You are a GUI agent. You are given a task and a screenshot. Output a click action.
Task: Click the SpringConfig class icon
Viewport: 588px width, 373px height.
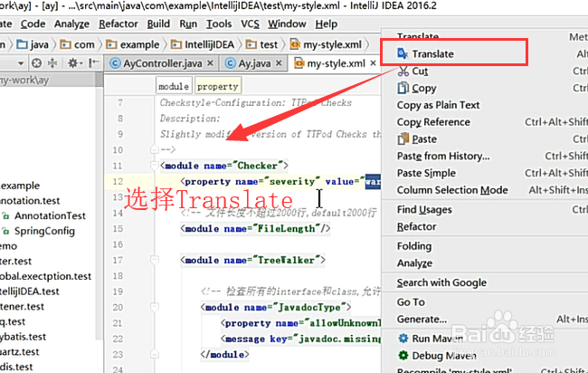pos(5,232)
